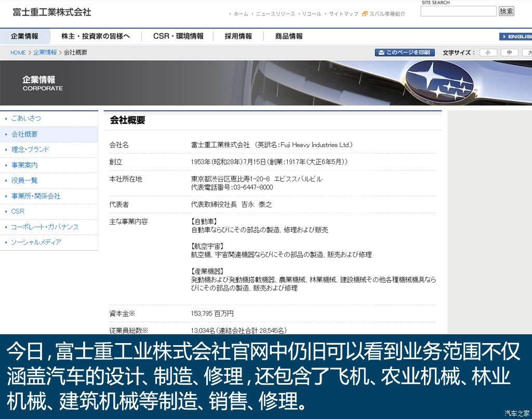Select 会社概要 in the sidebar
The height and width of the screenshot is (419, 532).
tap(24, 134)
